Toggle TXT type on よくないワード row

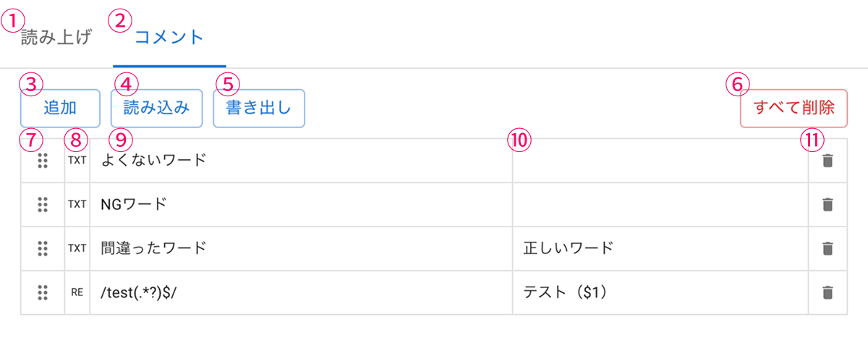pos(77,161)
